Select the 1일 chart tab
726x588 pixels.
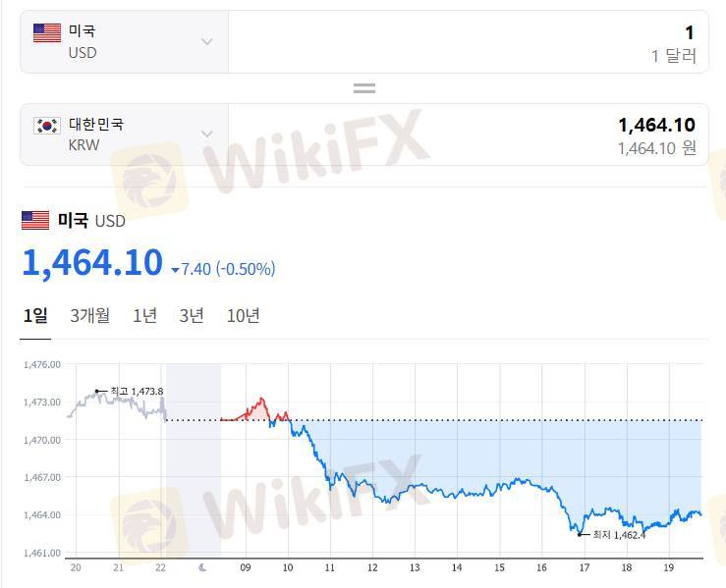pyautogui.click(x=35, y=316)
